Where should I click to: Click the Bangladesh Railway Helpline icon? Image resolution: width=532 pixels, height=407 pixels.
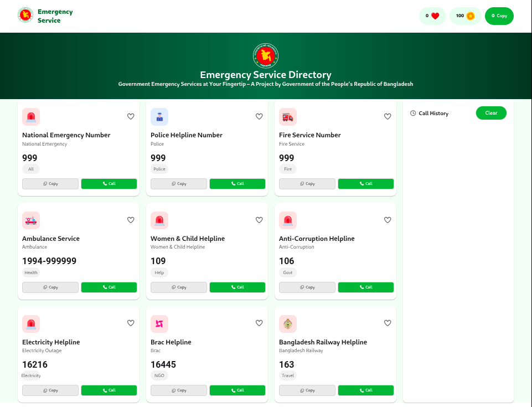click(288, 324)
